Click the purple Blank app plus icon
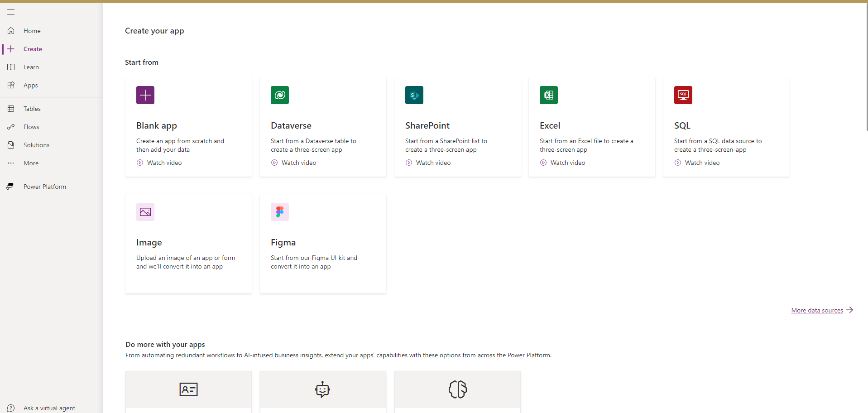The image size is (868, 413). click(145, 95)
